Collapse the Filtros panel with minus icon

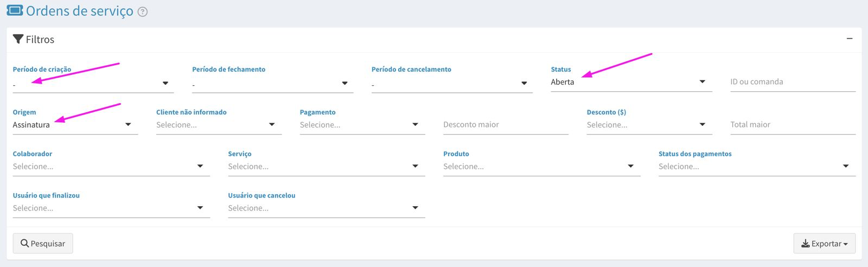point(850,39)
